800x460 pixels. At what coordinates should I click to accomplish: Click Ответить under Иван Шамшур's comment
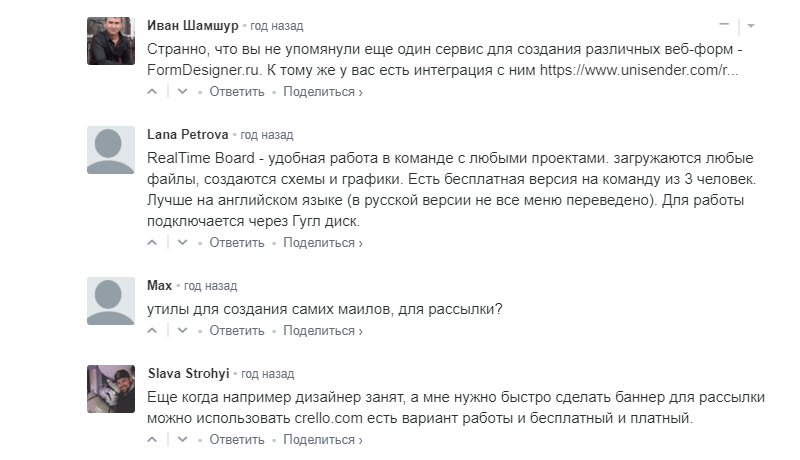click(x=237, y=92)
